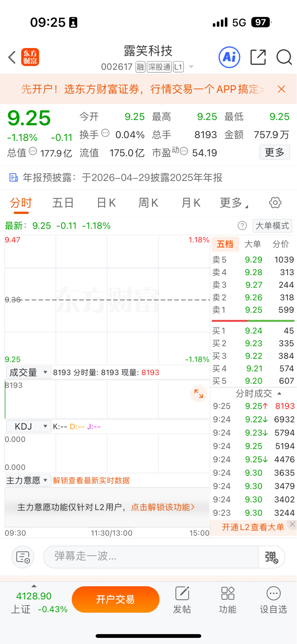Screen dimensions: 297x644
Task: Open the barrage settings list icon
Action: point(23,557)
